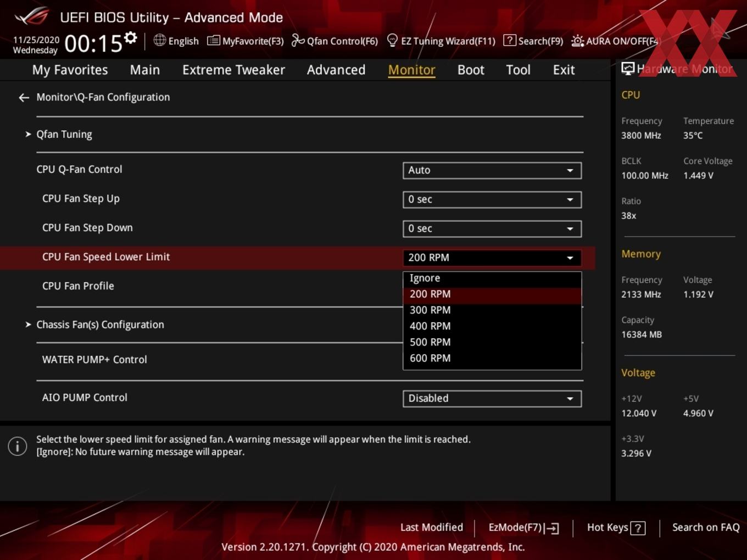
Task: Click +3.3V reading 3.296 V
Action: (636, 453)
